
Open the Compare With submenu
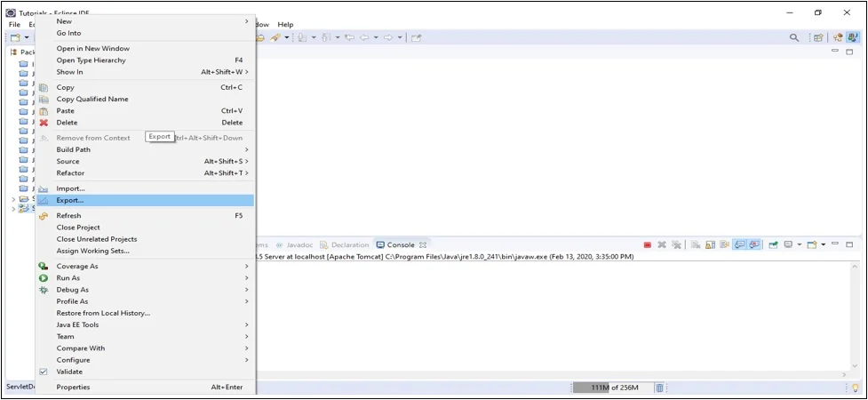coord(144,348)
